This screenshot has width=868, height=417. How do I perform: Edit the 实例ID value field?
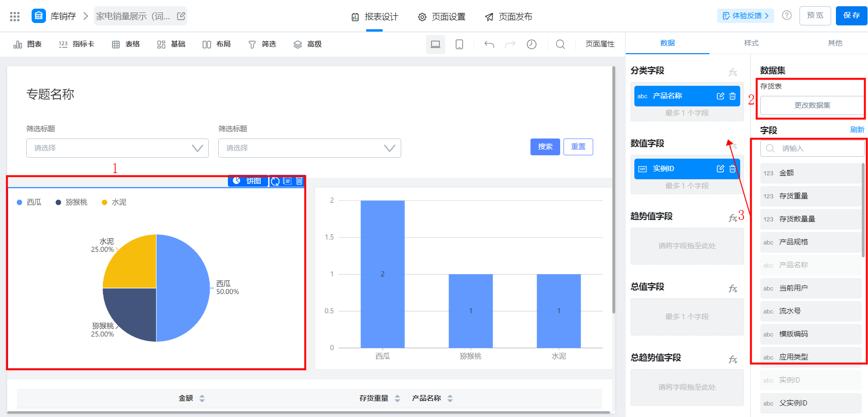tap(720, 169)
